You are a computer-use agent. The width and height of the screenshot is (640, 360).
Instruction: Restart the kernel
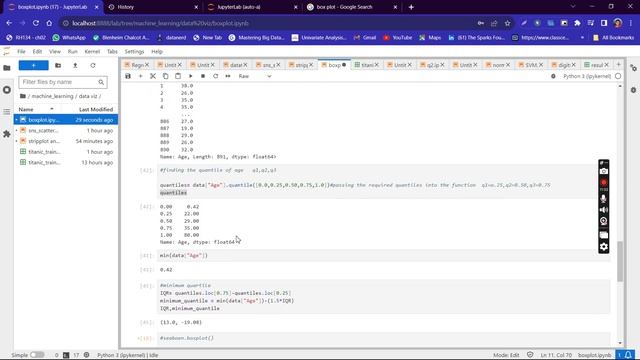pos(216,76)
